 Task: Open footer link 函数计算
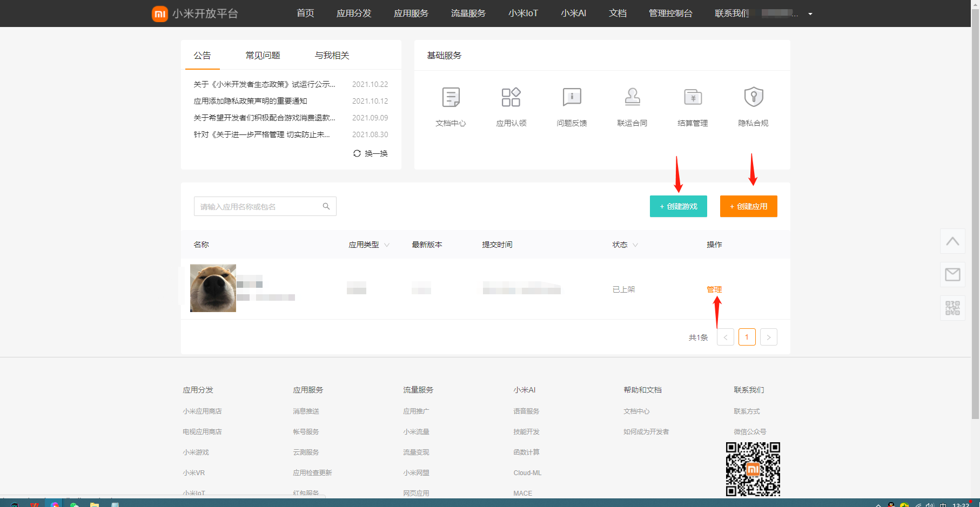tap(526, 452)
